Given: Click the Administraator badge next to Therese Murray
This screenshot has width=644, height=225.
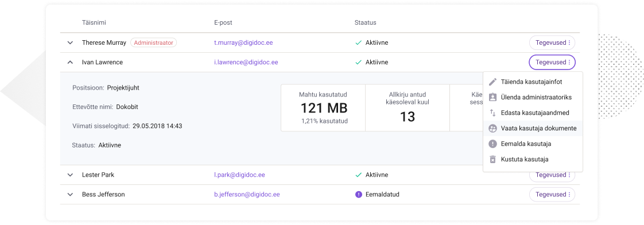Looking at the screenshot, I should coord(154,42).
